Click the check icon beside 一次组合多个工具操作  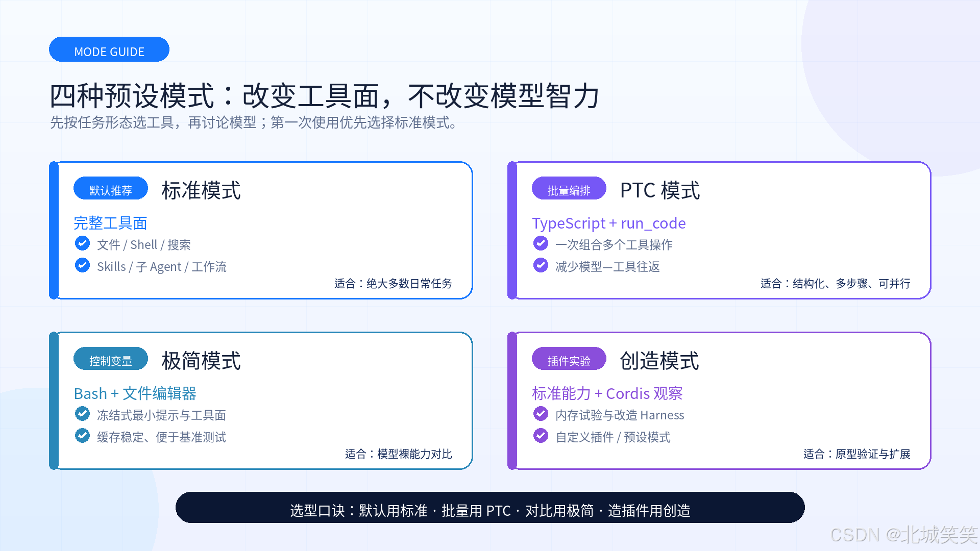541,243
